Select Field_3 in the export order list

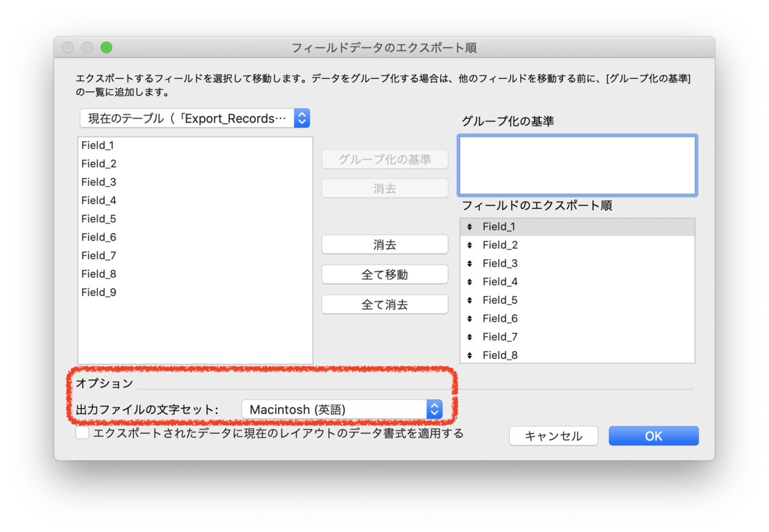point(500,263)
